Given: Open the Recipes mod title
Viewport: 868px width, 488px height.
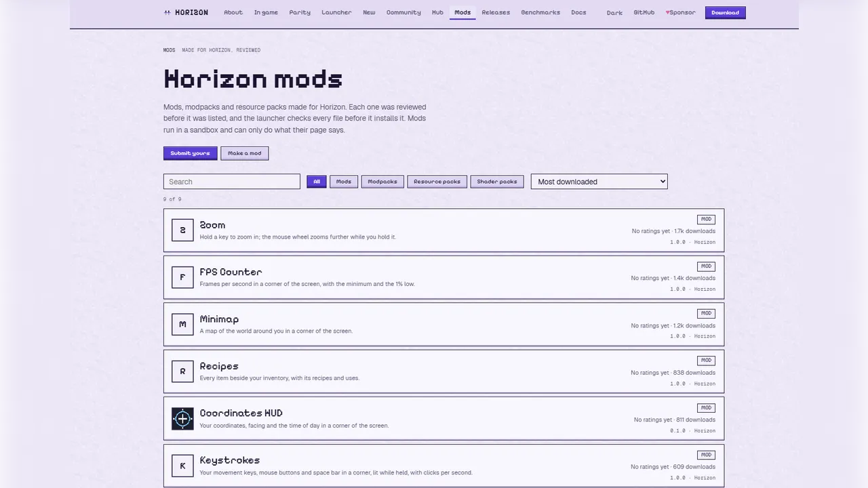Looking at the screenshot, I should pyautogui.click(x=219, y=366).
